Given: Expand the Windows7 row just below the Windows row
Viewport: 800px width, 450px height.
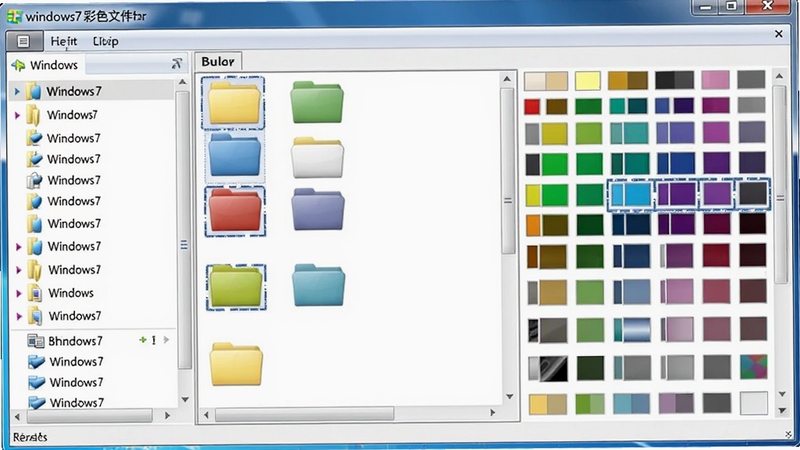Looking at the screenshot, I should pyautogui.click(x=19, y=316).
